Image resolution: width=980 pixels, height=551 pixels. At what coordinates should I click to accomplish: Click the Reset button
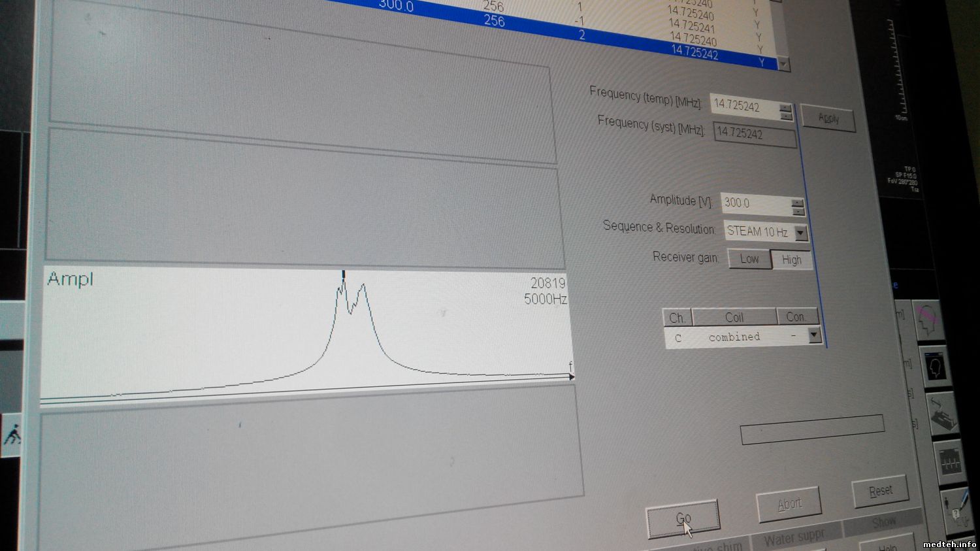pos(880,491)
